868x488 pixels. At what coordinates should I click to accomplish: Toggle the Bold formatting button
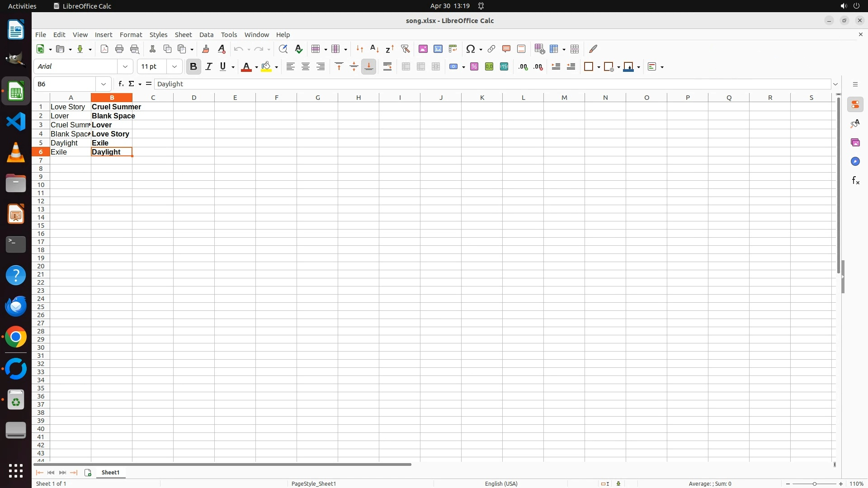(x=193, y=67)
